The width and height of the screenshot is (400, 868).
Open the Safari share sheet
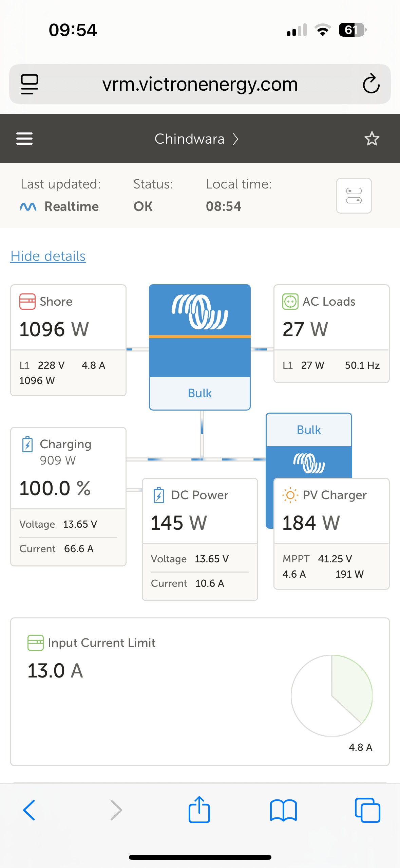pyautogui.click(x=199, y=810)
